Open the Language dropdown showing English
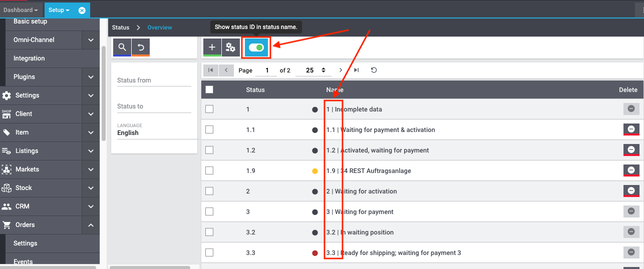Screen dimensions: 644x269 [153, 132]
